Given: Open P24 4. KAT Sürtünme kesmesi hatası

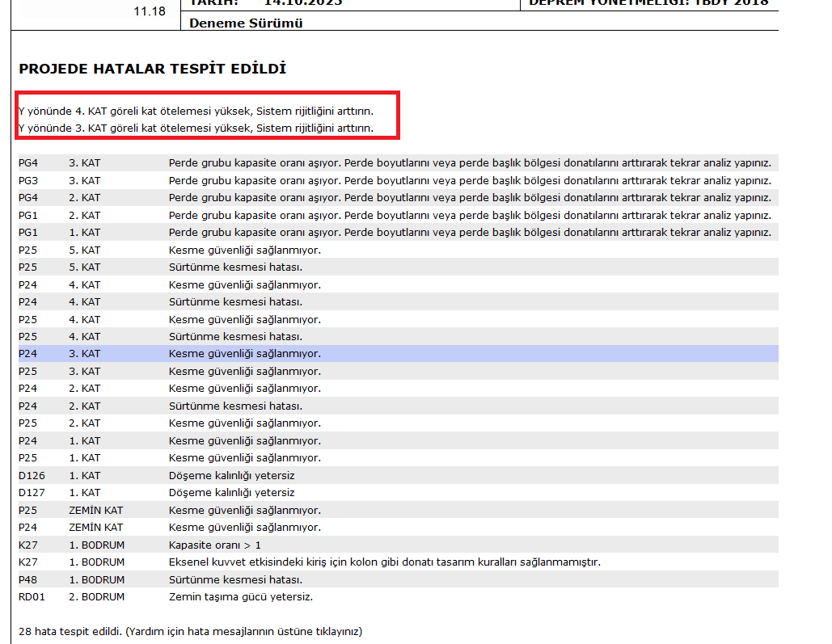Looking at the screenshot, I should click(x=235, y=302).
